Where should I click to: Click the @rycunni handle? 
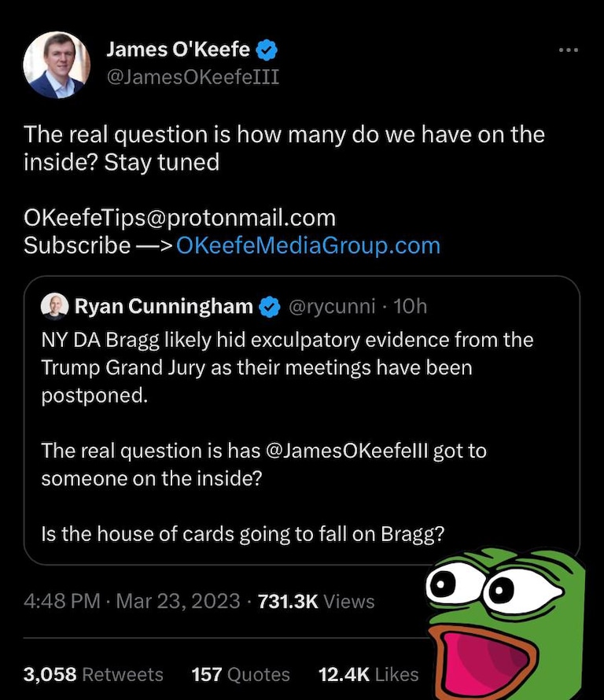[x=332, y=307]
